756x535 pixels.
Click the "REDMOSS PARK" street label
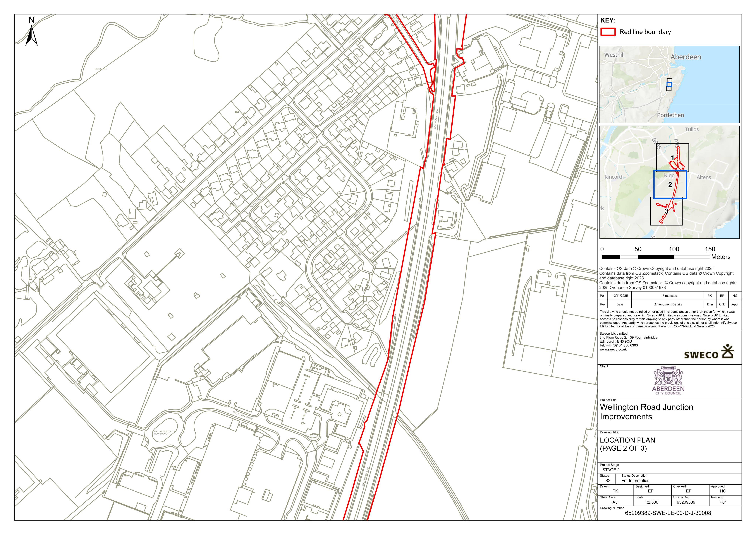pos(355,250)
